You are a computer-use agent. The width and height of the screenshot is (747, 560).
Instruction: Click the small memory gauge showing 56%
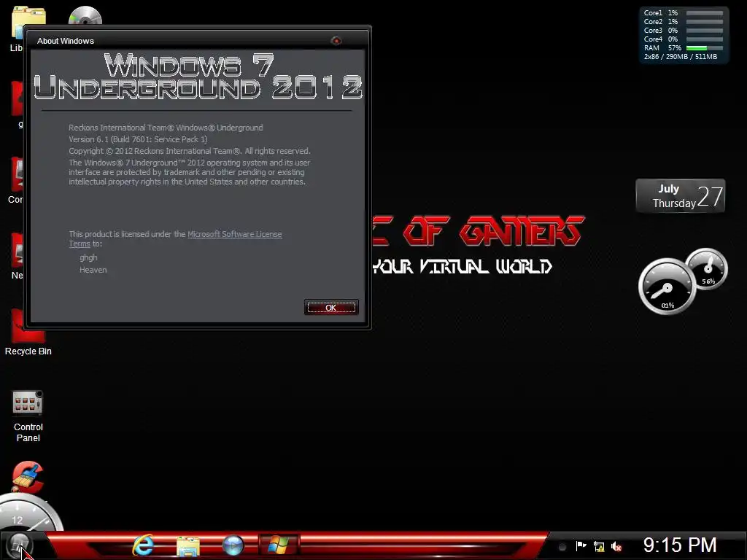click(x=707, y=269)
